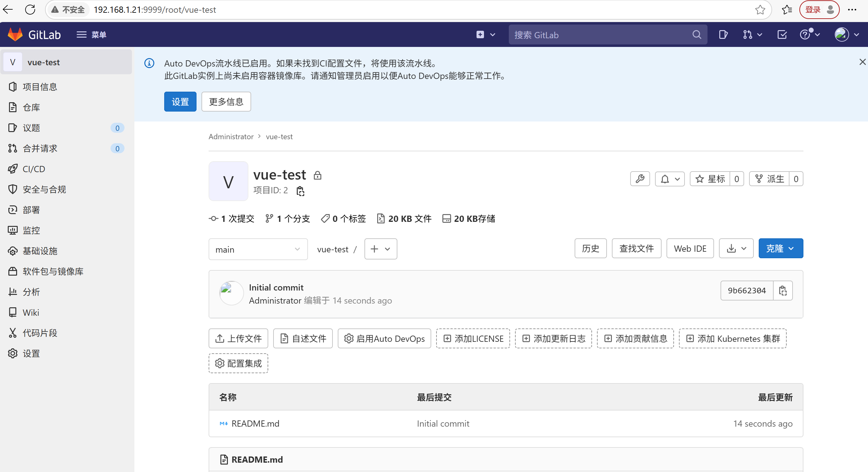868x472 pixels.
Task: Click the 软件包与镜像库 package icon
Action: click(x=12, y=271)
